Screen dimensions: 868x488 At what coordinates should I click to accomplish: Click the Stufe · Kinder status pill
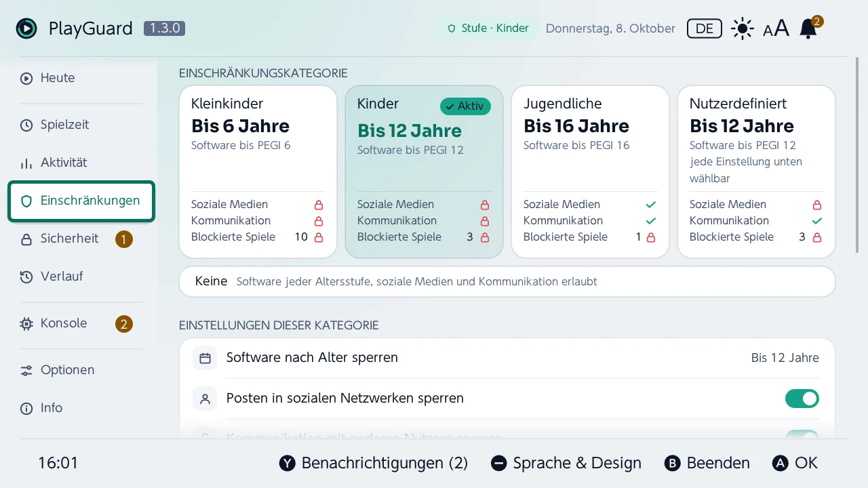click(x=488, y=28)
